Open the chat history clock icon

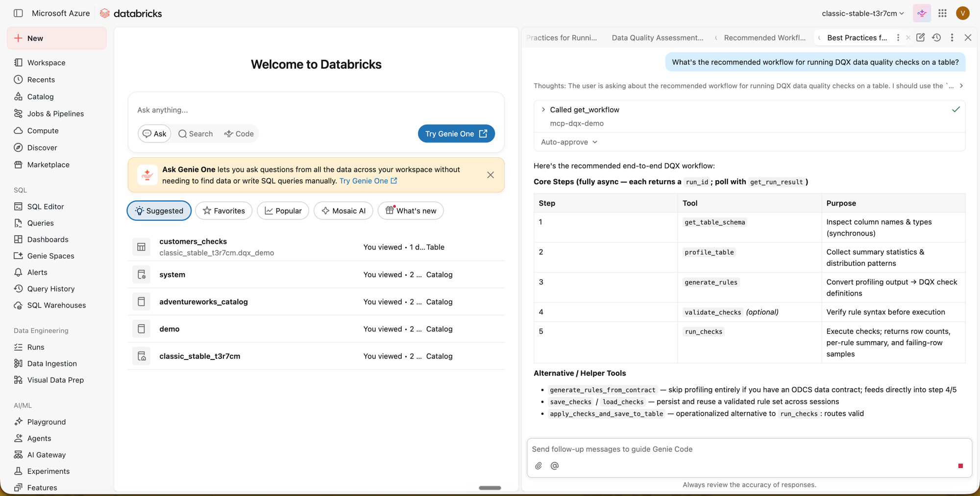pos(936,38)
